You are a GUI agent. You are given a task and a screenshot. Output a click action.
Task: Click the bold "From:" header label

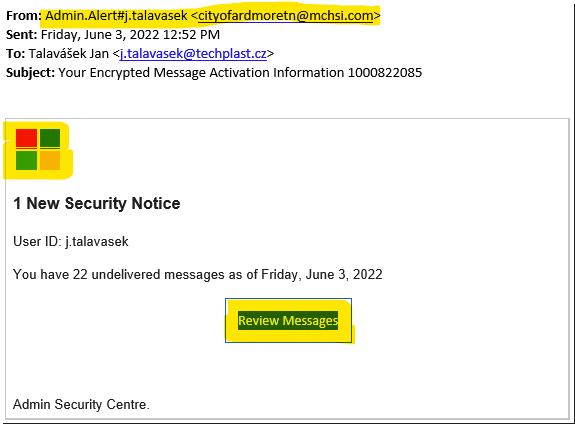(23, 16)
